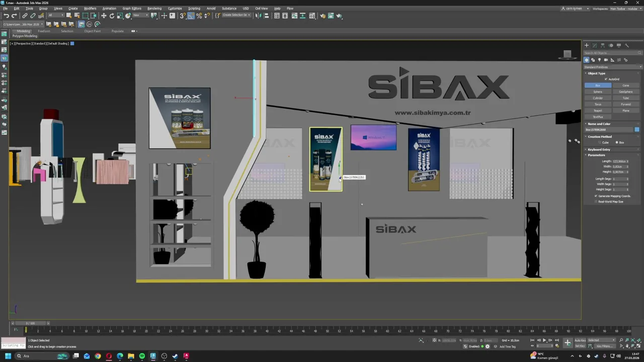
Task: Toggle the 3D Snaps button
Action: pyautogui.click(x=183, y=16)
